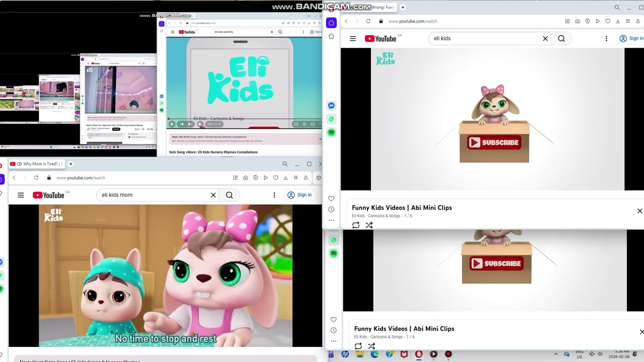The height and width of the screenshot is (362, 644).
Task: Open Easy Setup menu in eli kids window
Action: point(628,21)
